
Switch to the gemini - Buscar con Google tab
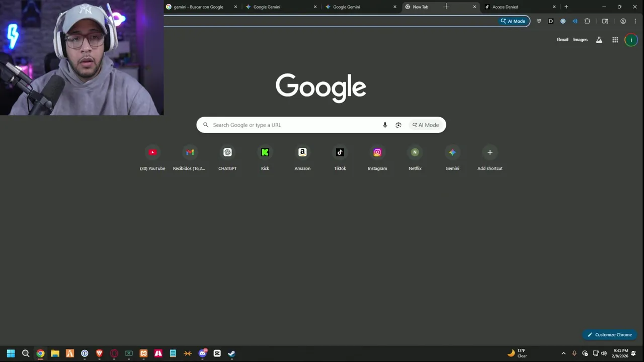[202, 7]
